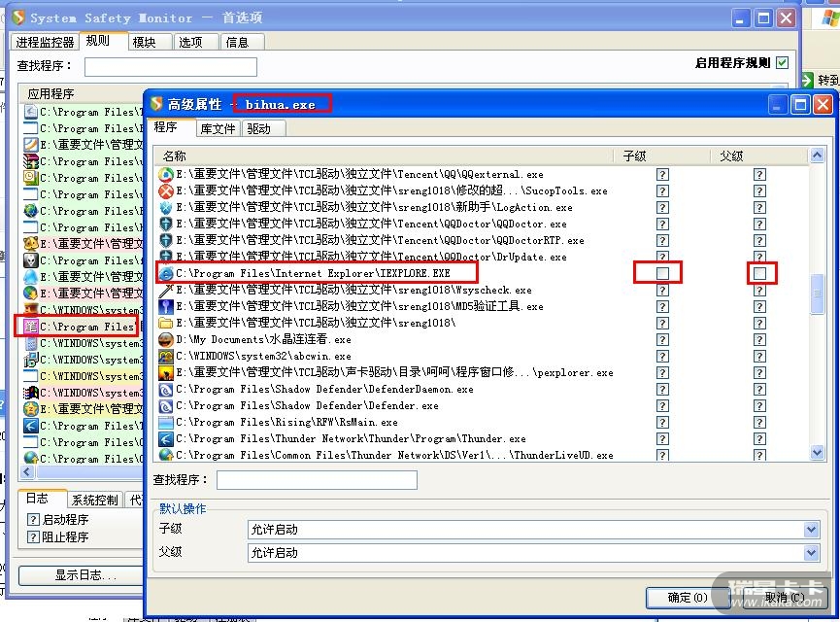Click the QQDoctorRTP.exe shield icon
This screenshot has width=840, height=622.
(x=166, y=240)
